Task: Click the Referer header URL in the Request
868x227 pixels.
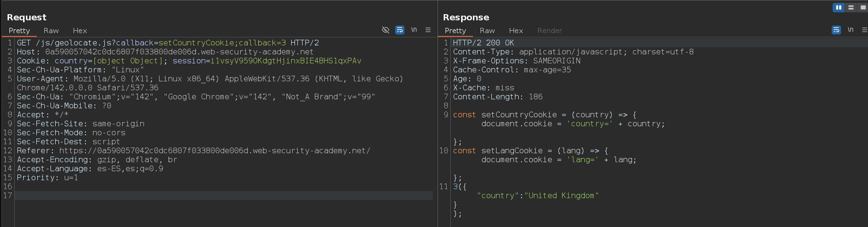Action: pos(215,151)
